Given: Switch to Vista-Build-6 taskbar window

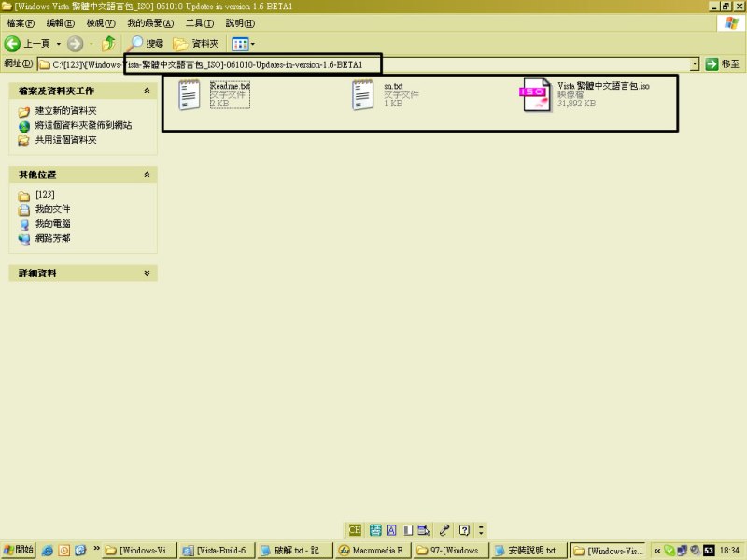Looking at the screenshot, I should click(x=218, y=551).
